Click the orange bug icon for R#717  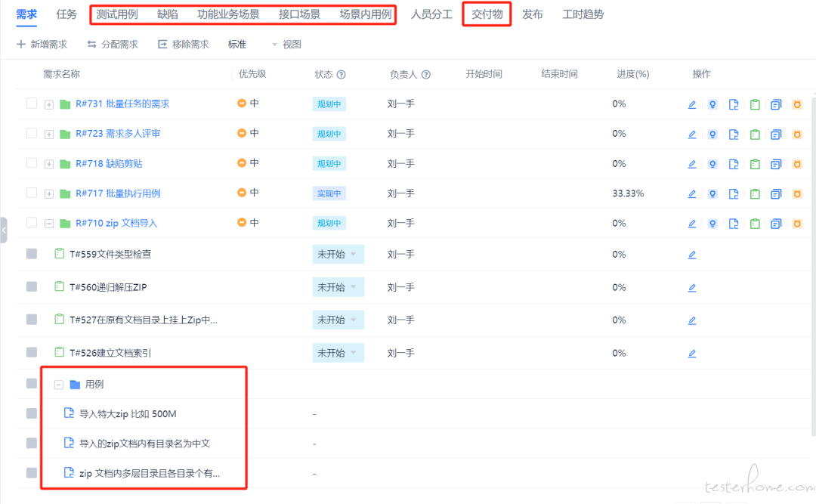(x=796, y=193)
